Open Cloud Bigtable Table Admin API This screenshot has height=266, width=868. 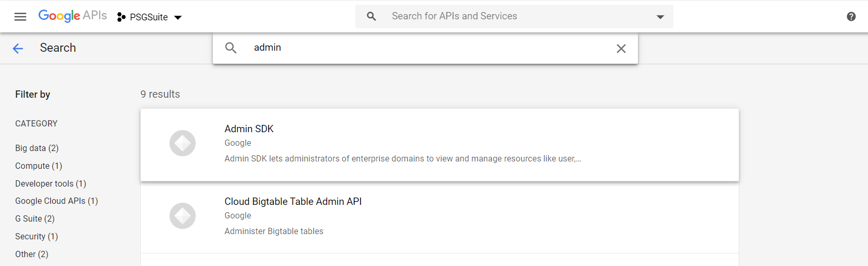point(293,202)
